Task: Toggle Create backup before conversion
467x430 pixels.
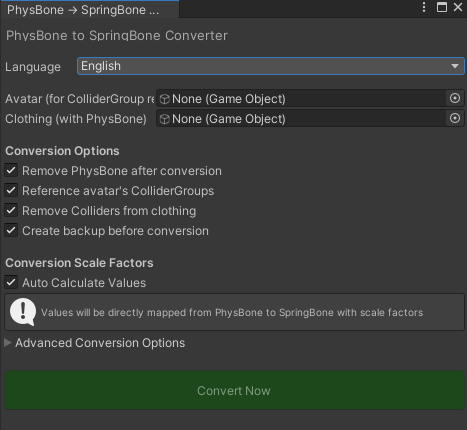Action: point(11,230)
